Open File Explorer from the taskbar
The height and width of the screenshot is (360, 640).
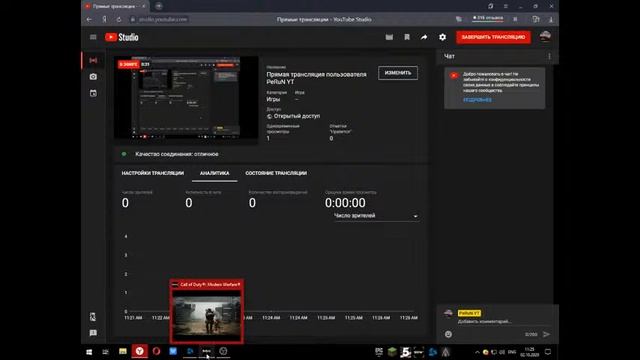122,351
